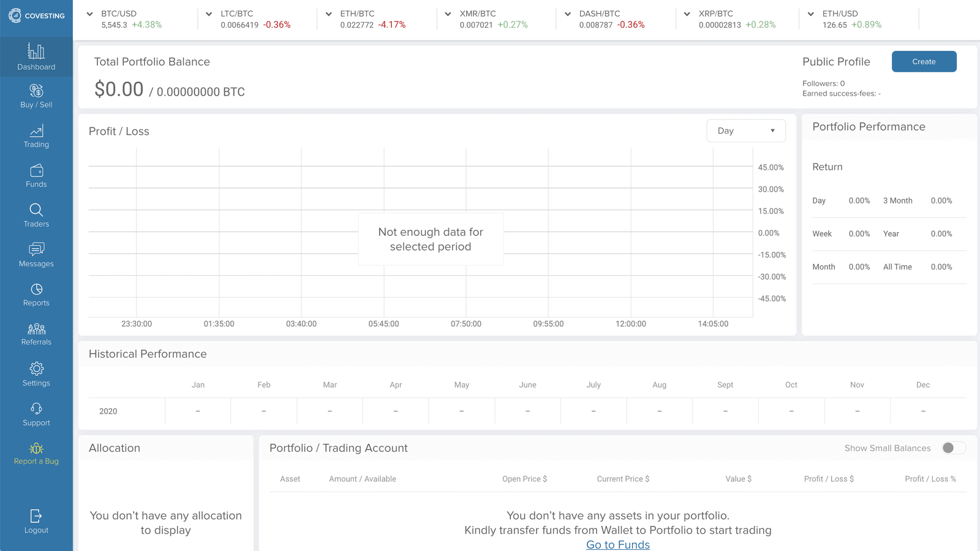Open the Day period dropdown
980x551 pixels.
click(x=745, y=131)
